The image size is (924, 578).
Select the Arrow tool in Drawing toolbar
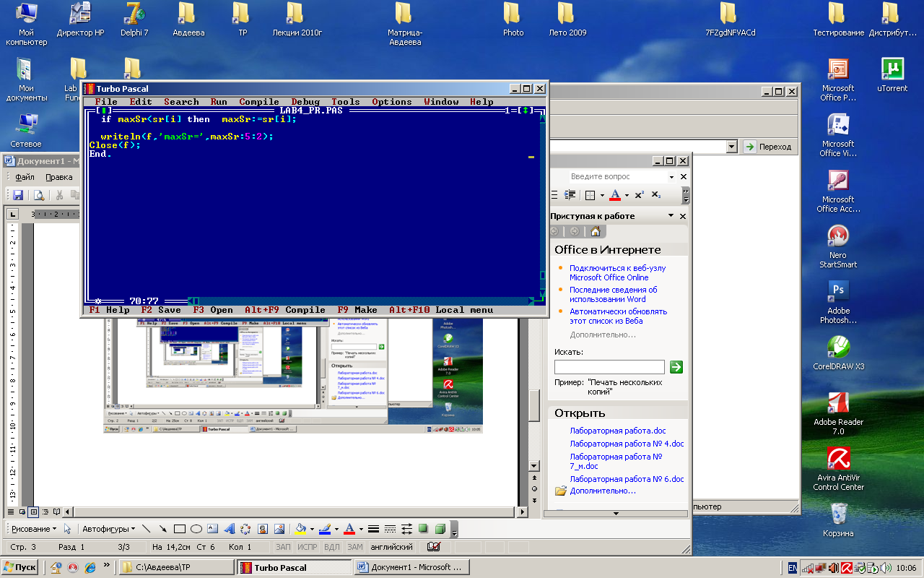click(x=163, y=529)
